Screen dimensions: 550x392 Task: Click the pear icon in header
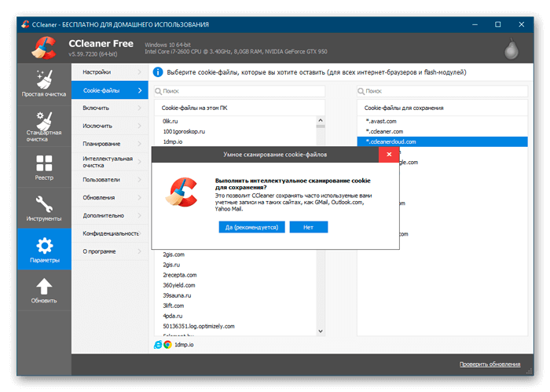[x=511, y=49]
